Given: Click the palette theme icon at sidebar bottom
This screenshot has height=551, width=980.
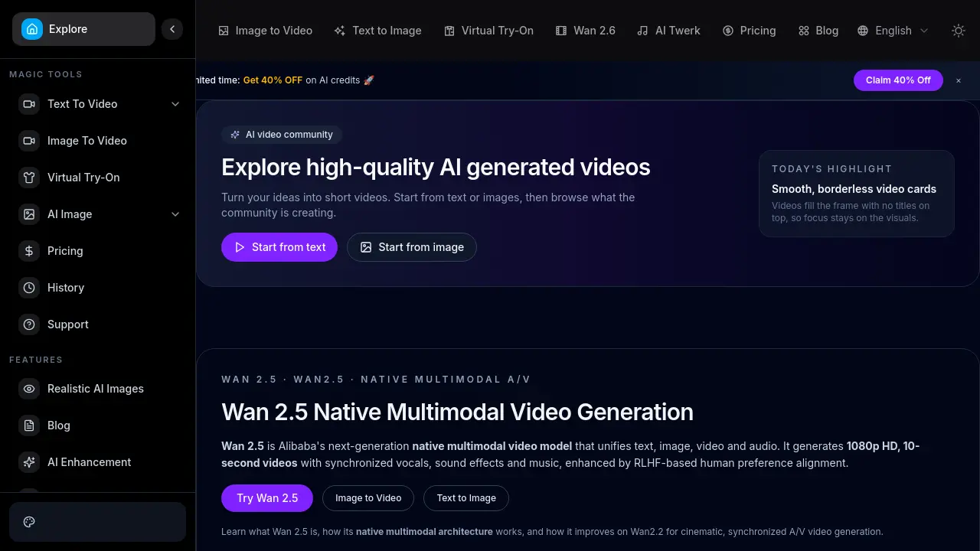Looking at the screenshot, I should (x=30, y=522).
